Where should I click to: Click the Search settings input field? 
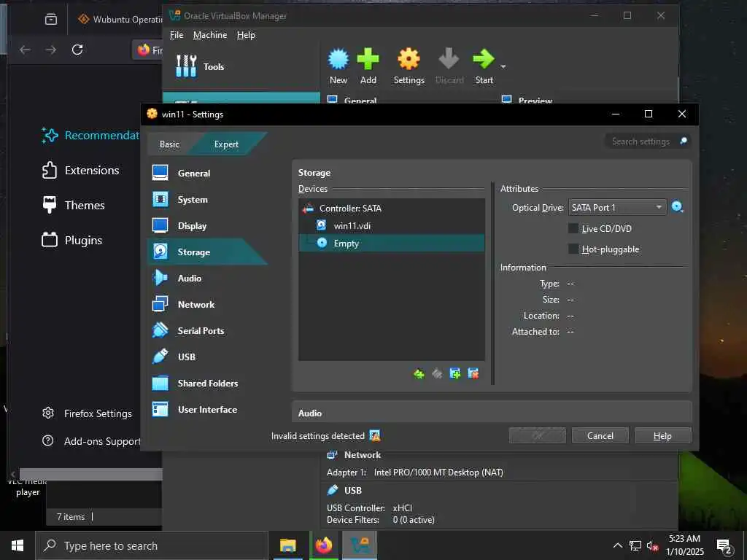642,141
